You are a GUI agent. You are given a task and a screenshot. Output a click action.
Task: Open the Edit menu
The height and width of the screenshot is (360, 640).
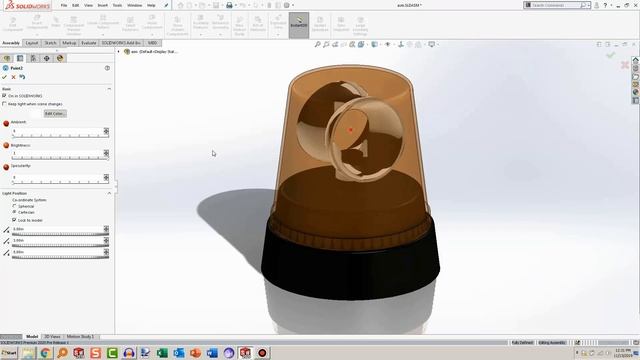pyautogui.click(x=76, y=5)
